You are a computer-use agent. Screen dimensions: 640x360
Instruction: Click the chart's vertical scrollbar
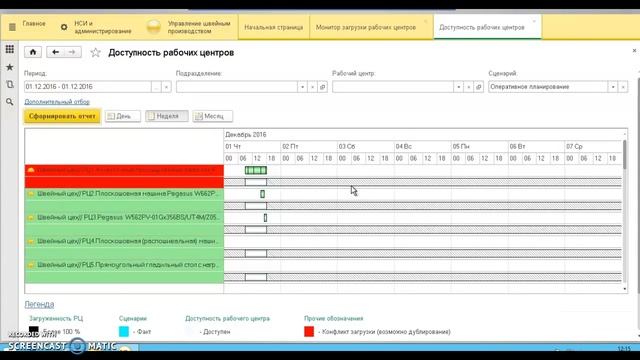[624, 155]
